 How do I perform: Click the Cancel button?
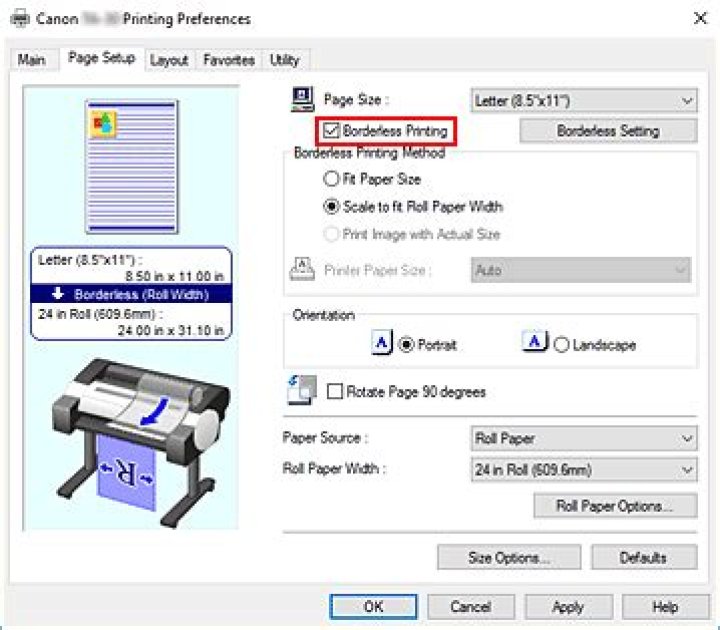pos(471,607)
